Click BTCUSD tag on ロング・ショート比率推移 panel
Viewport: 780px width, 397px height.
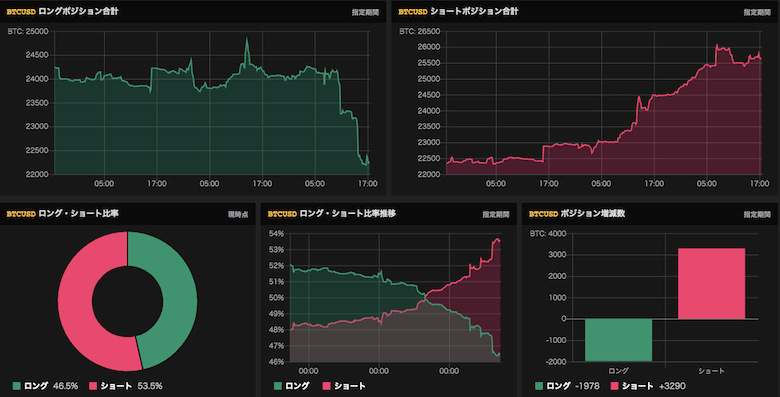click(x=282, y=214)
